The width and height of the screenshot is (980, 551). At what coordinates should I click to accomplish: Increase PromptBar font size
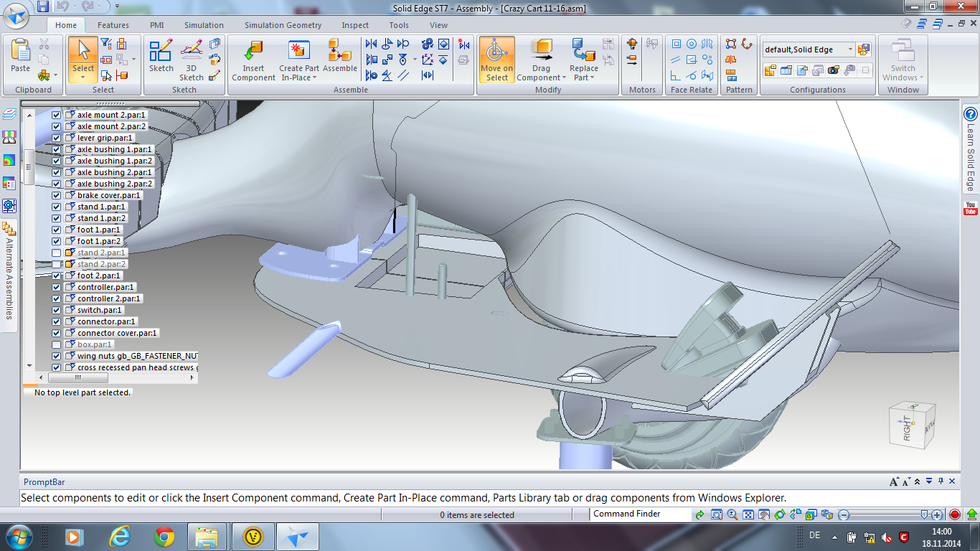pyautogui.click(x=894, y=481)
